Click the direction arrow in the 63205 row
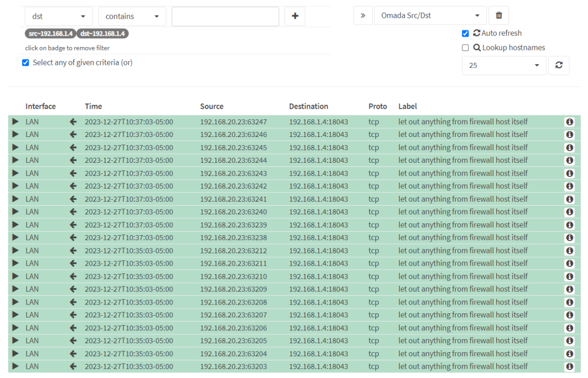The image size is (588, 378). (73, 341)
